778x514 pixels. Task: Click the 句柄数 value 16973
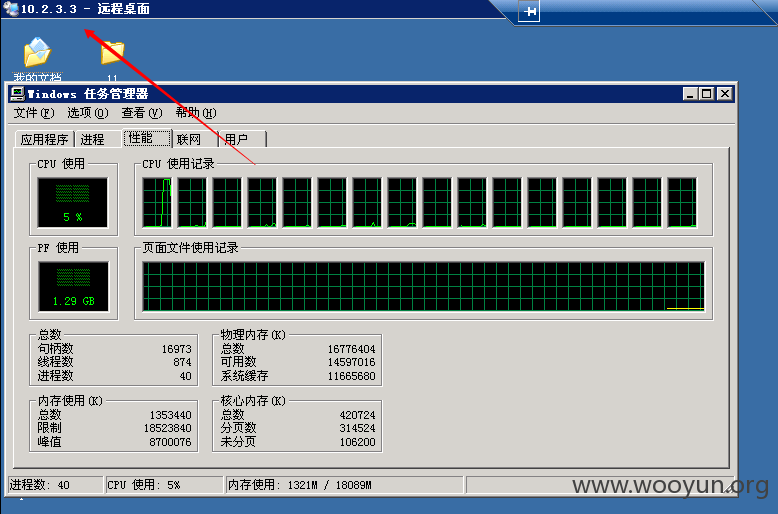176,349
